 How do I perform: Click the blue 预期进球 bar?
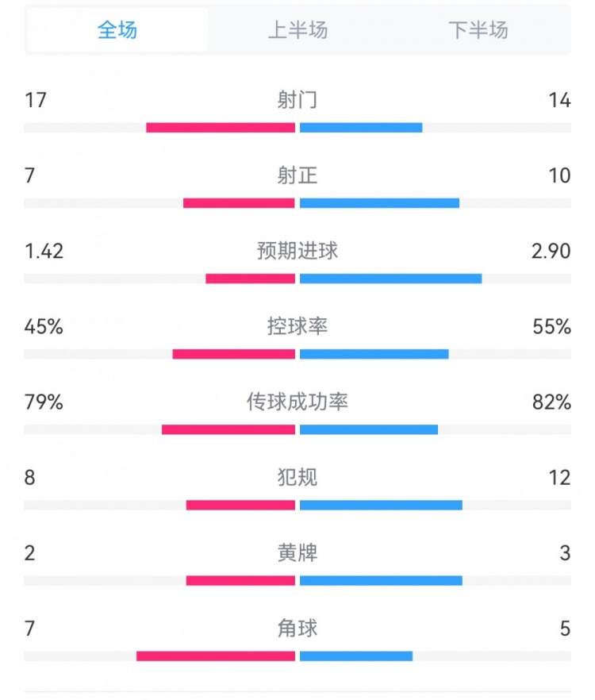click(x=390, y=279)
